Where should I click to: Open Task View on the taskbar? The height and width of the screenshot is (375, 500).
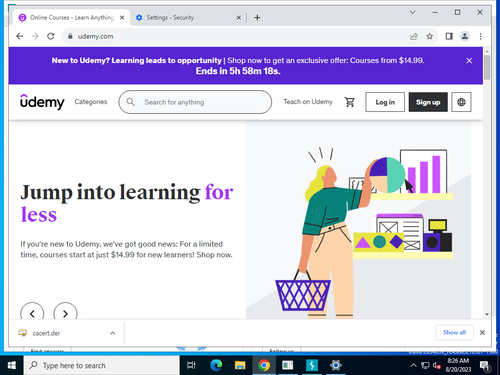[191, 365]
